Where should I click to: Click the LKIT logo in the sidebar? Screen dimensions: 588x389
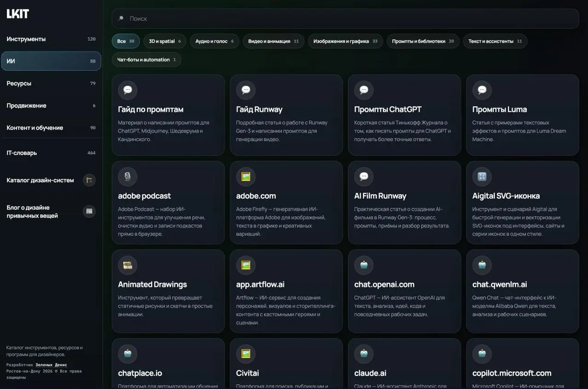17,14
